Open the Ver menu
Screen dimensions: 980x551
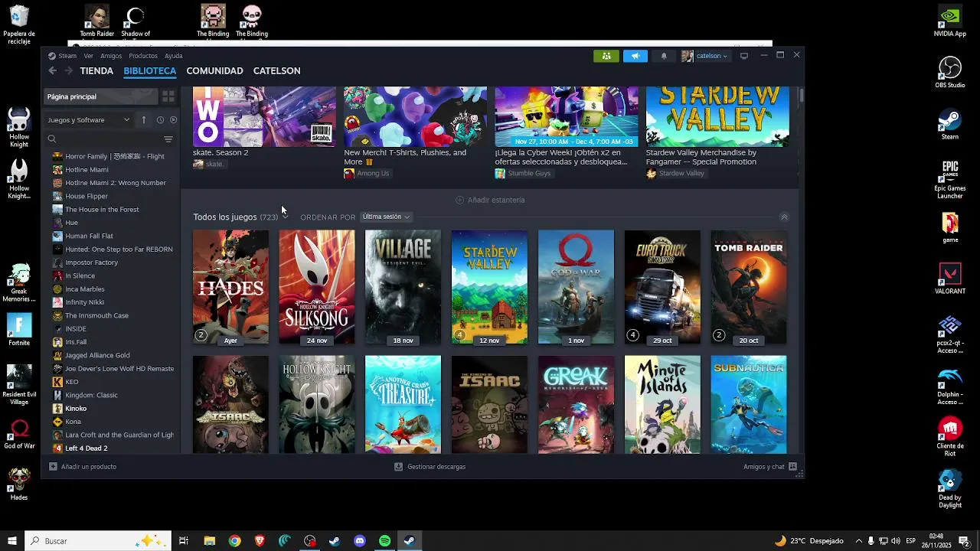pyautogui.click(x=88, y=56)
